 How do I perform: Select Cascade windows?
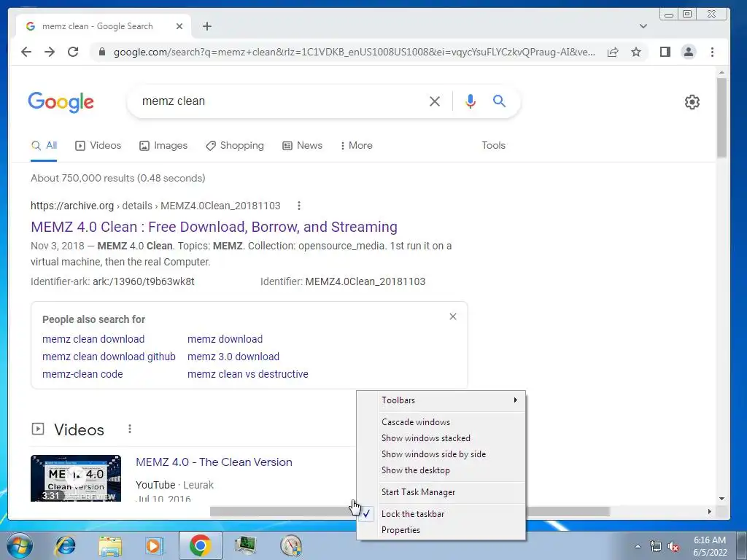point(441,422)
